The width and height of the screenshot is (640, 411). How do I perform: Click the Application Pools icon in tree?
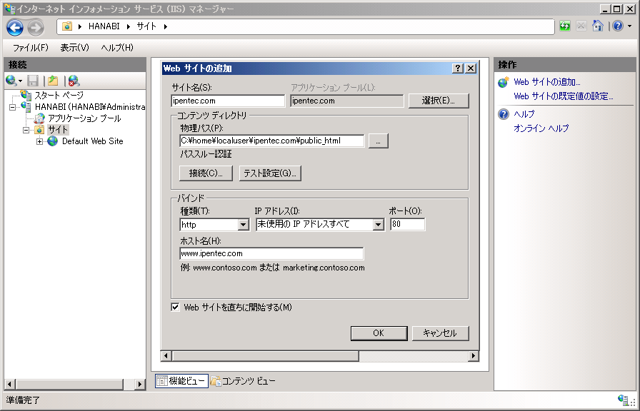39,118
